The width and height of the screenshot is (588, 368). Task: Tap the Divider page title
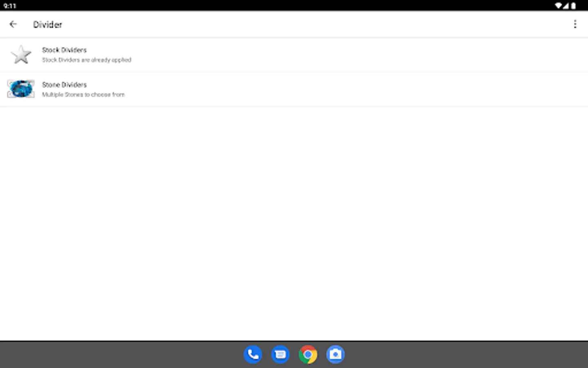coord(48,25)
